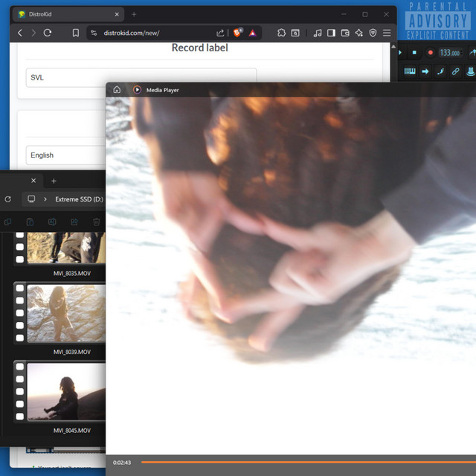Viewport: 476px width, 476px height.
Task: Click the Explorer copy icon
Action: 8,222
